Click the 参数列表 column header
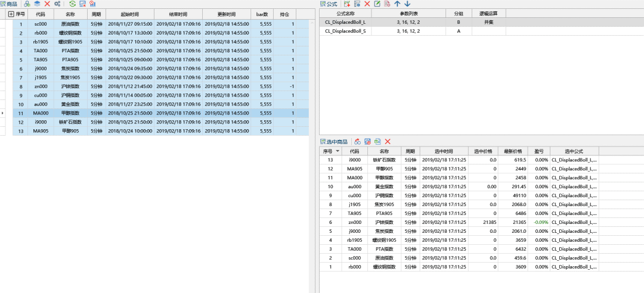 coord(408,14)
